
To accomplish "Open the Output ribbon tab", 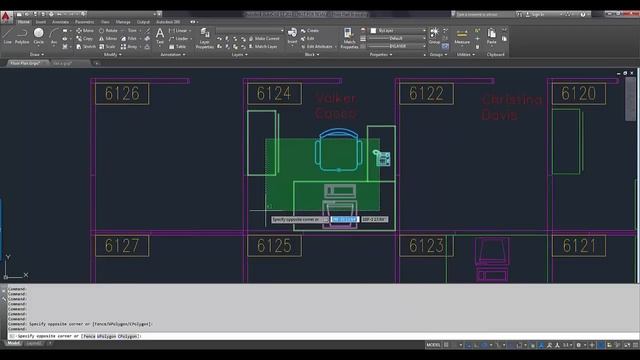I will (143, 22).
